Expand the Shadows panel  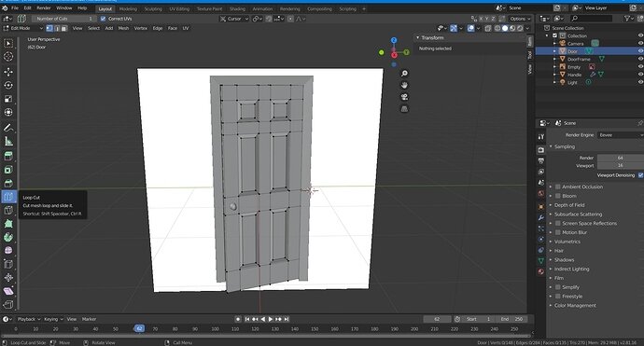(564, 260)
